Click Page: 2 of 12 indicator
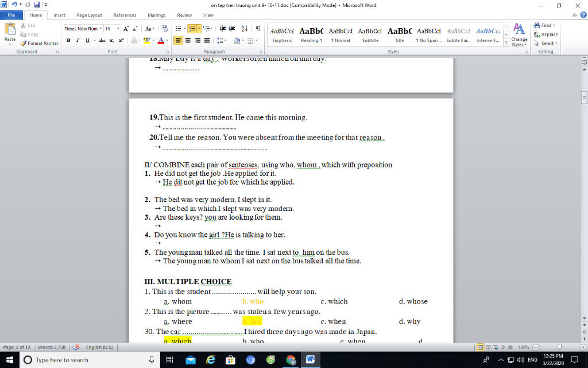Screen dimensions: 588x368 click(x=17, y=347)
